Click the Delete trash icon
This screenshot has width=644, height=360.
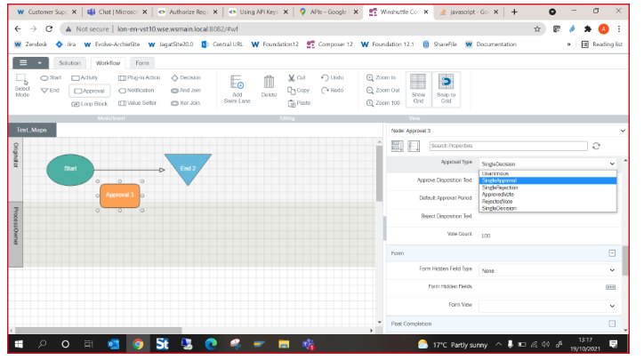tap(269, 86)
